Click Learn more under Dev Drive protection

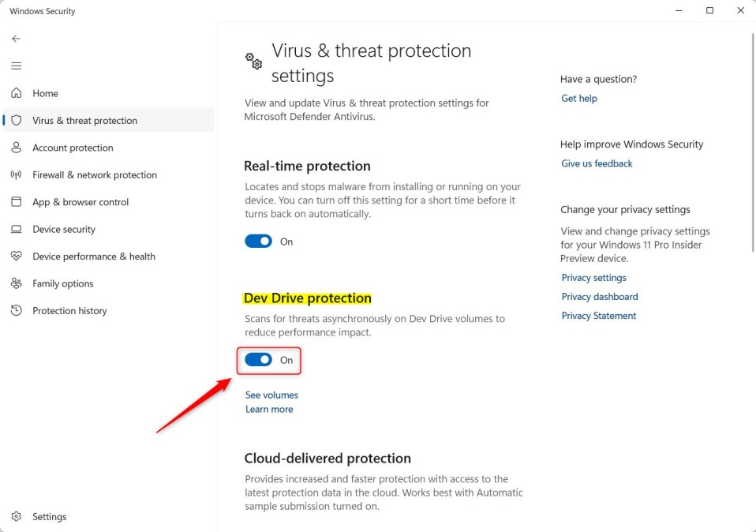point(269,409)
